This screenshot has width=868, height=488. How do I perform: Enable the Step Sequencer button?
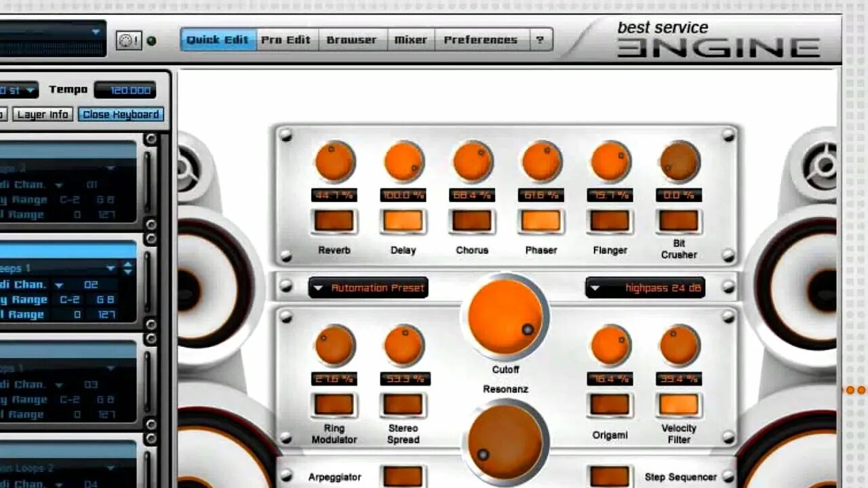click(x=610, y=476)
